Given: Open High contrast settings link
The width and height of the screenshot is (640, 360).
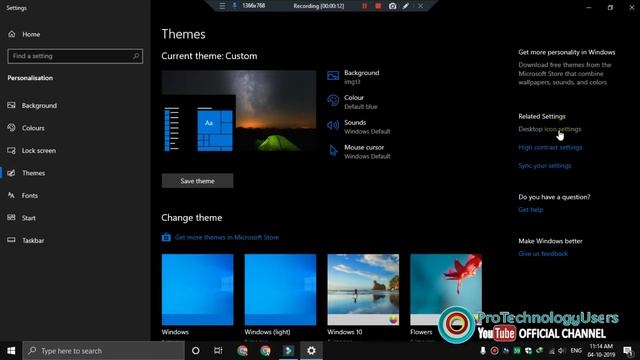Looking at the screenshot, I should 550,147.
